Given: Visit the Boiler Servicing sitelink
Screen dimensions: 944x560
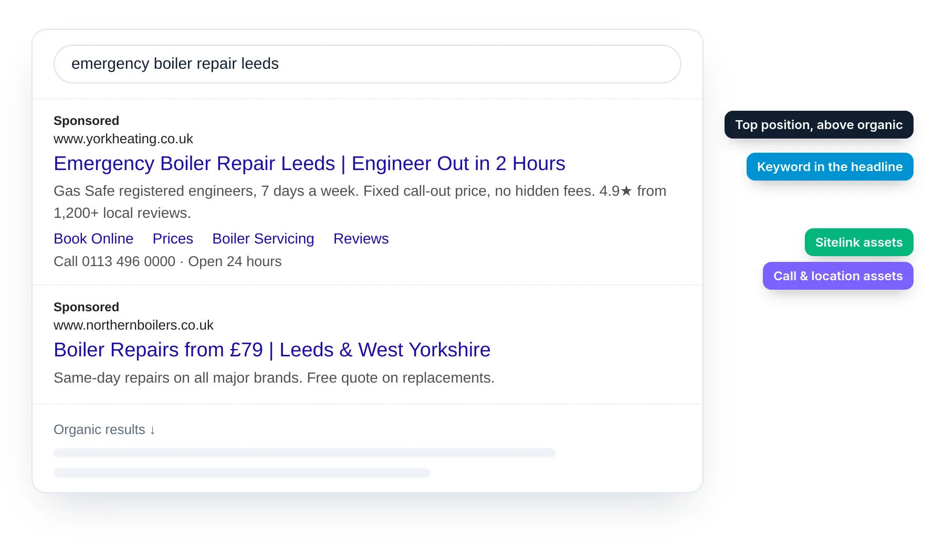Looking at the screenshot, I should (263, 239).
